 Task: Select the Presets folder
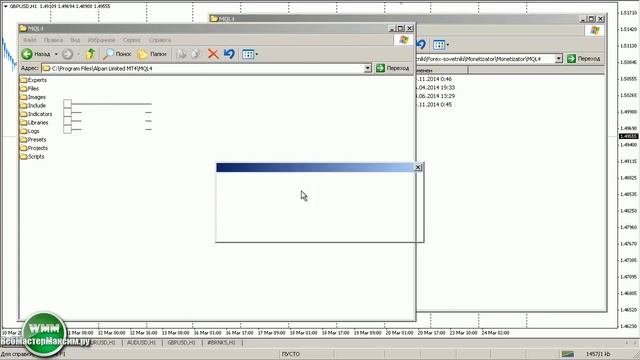tap(34, 140)
